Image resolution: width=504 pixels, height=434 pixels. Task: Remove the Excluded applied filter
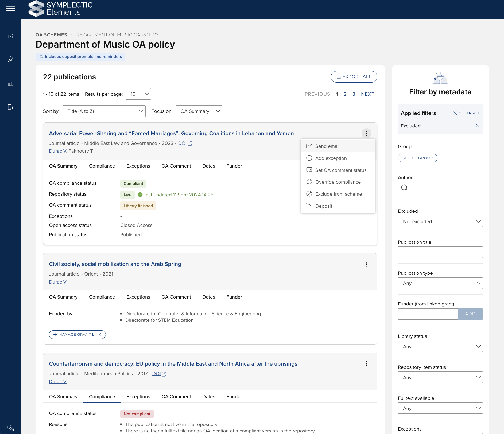click(478, 126)
